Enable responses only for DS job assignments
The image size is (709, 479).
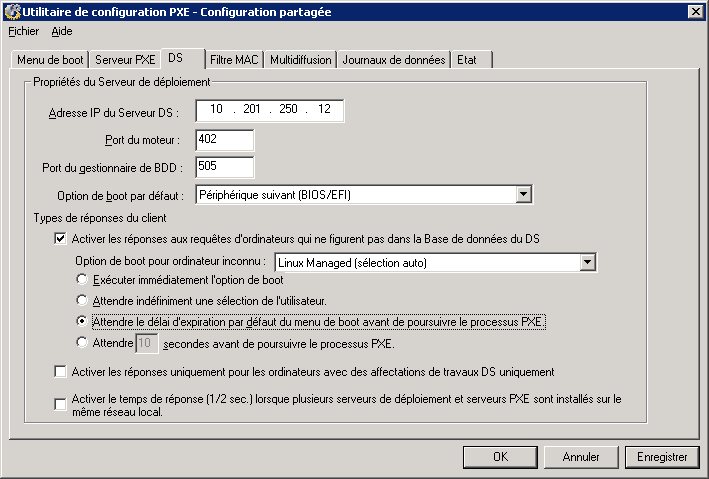tap(59, 372)
